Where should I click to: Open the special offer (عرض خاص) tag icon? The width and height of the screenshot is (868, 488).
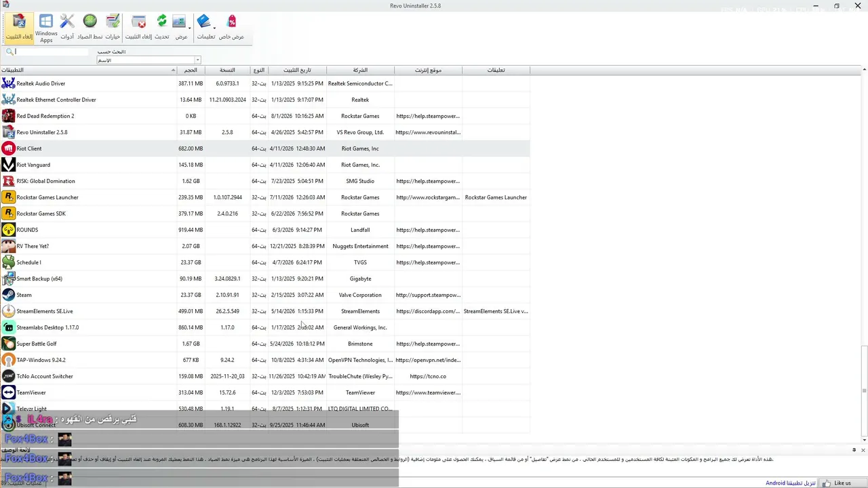point(231,28)
